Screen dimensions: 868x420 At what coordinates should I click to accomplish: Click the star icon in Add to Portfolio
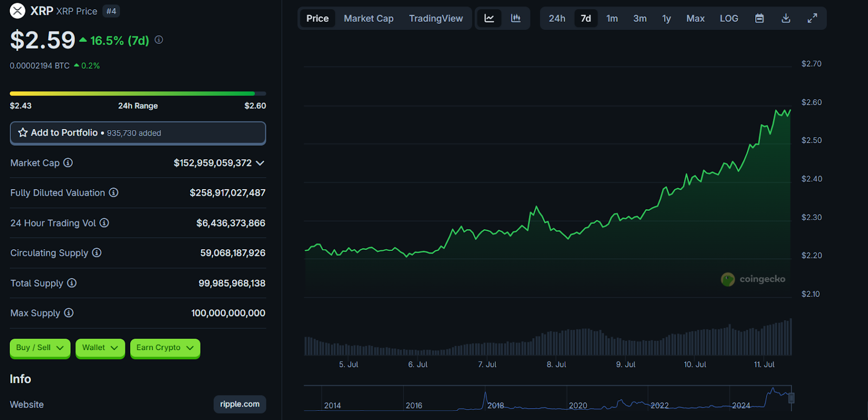pyautogui.click(x=23, y=133)
